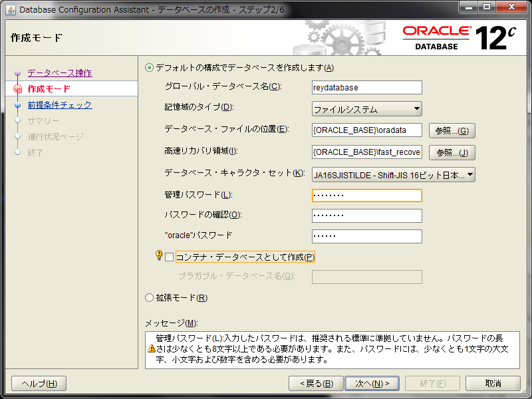Click the "oracle"パスワード field

(x=367, y=237)
